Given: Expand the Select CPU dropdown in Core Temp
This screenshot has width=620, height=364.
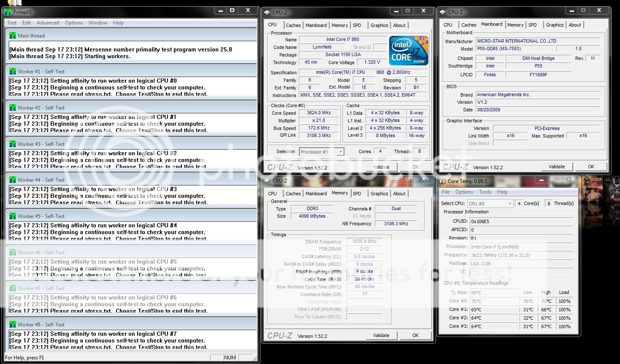Looking at the screenshot, I should click(510, 203).
